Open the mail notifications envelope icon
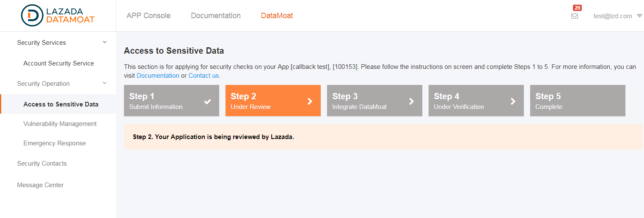644x218 pixels. (575, 16)
